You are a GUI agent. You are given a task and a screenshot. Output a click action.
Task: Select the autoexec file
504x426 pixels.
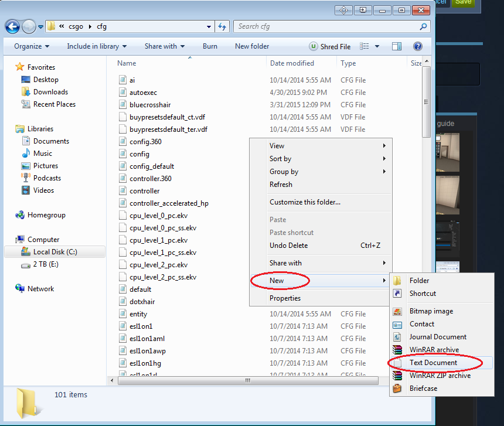[143, 93]
